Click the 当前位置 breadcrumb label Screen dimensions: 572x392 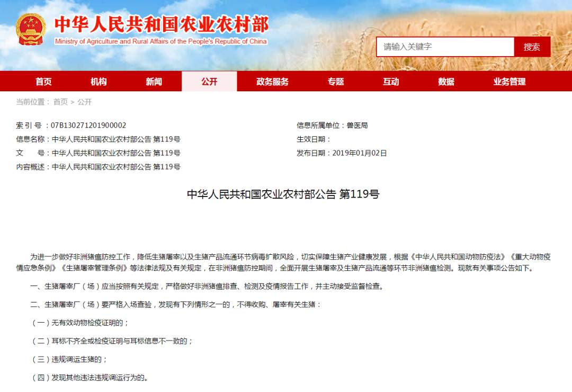33,102
